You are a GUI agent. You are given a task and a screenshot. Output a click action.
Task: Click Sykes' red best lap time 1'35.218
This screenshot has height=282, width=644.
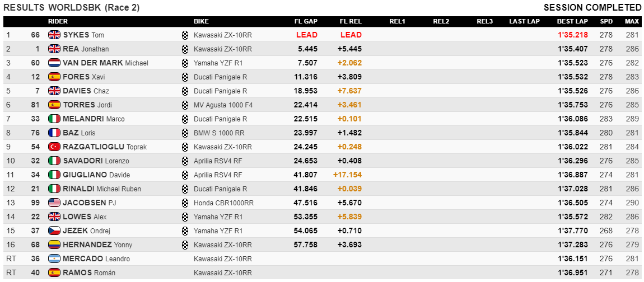pos(572,35)
